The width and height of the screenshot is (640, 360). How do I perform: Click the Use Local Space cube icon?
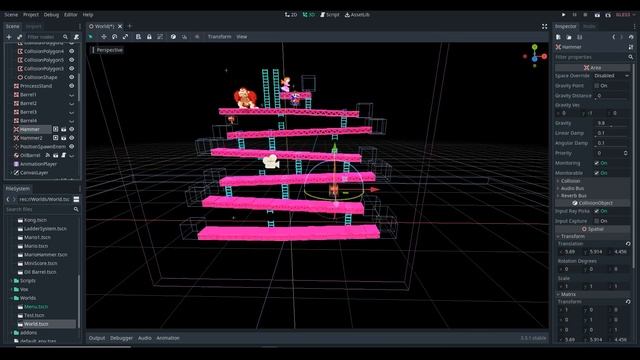(173, 37)
